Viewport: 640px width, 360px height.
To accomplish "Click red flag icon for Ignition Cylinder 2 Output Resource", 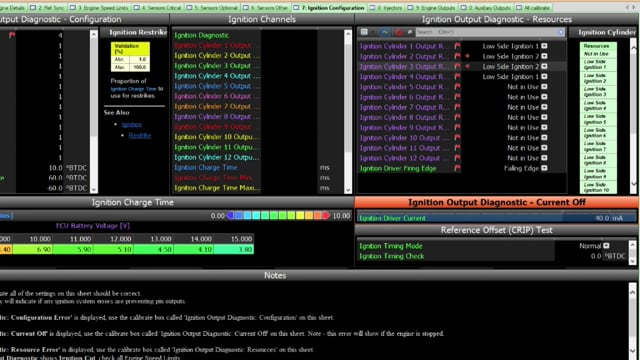I will tap(457, 56).
